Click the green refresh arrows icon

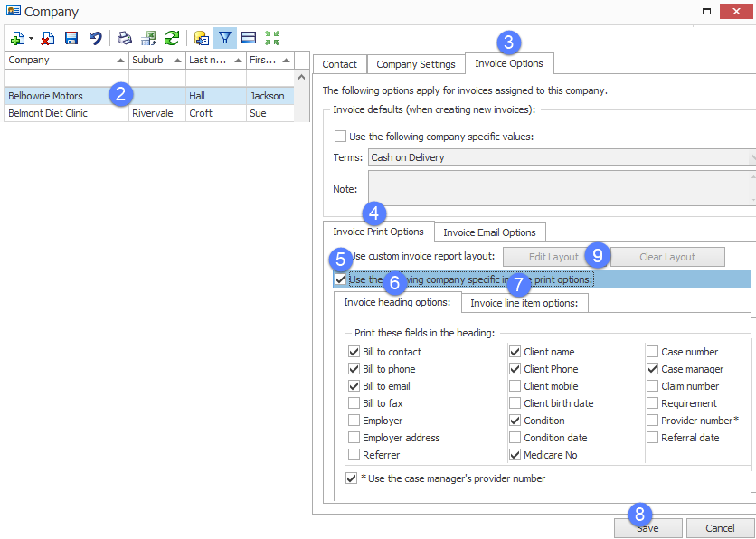[171, 38]
